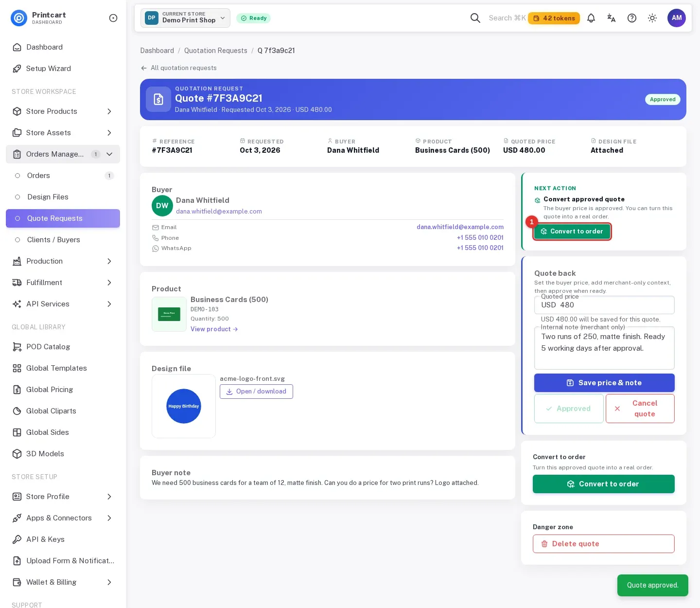The height and width of the screenshot is (608, 700).
Task: Open notifications bell icon
Action: pyautogui.click(x=591, y=18)
